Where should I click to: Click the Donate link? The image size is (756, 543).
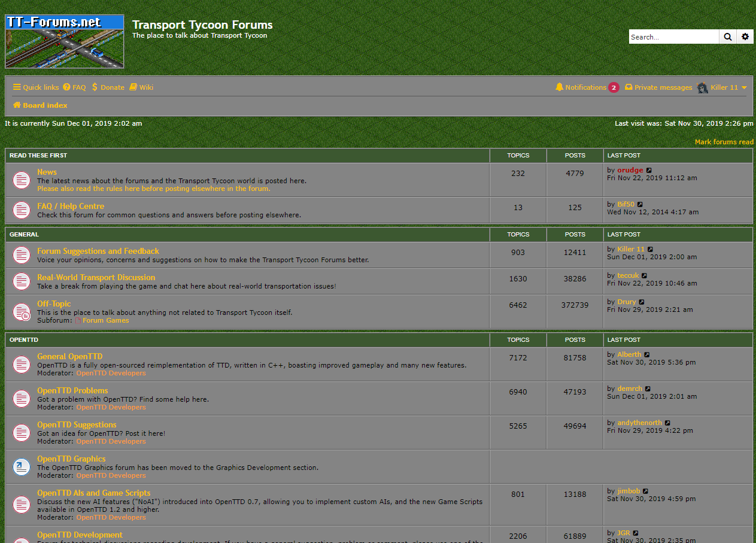pyautogui.click(x=108, y=87)
